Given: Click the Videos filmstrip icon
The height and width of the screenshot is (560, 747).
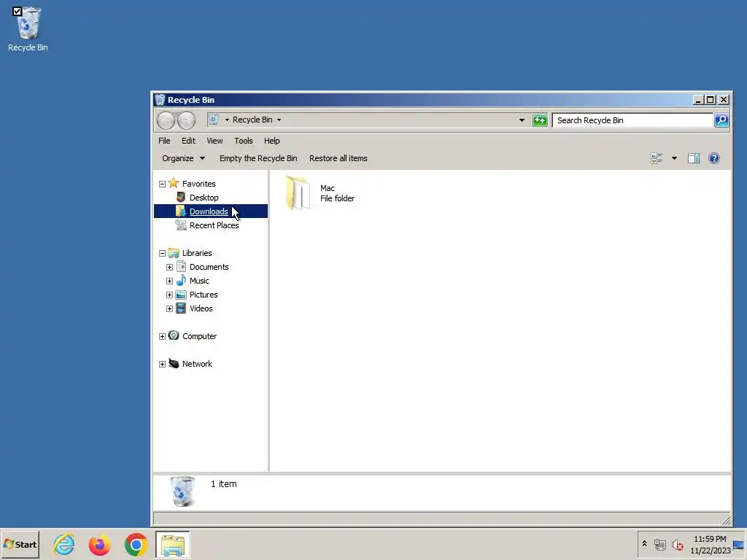Looking at the screenshot, I should 181,308.
